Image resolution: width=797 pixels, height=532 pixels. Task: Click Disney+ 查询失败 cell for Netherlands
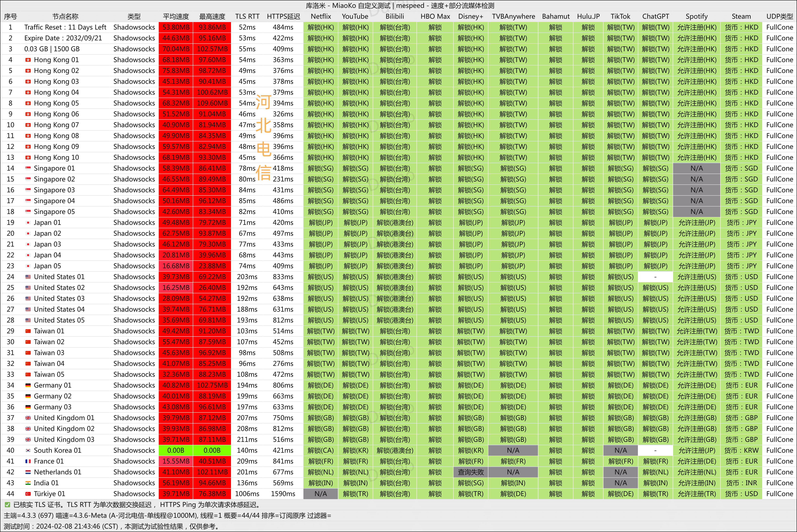point(470,472)
